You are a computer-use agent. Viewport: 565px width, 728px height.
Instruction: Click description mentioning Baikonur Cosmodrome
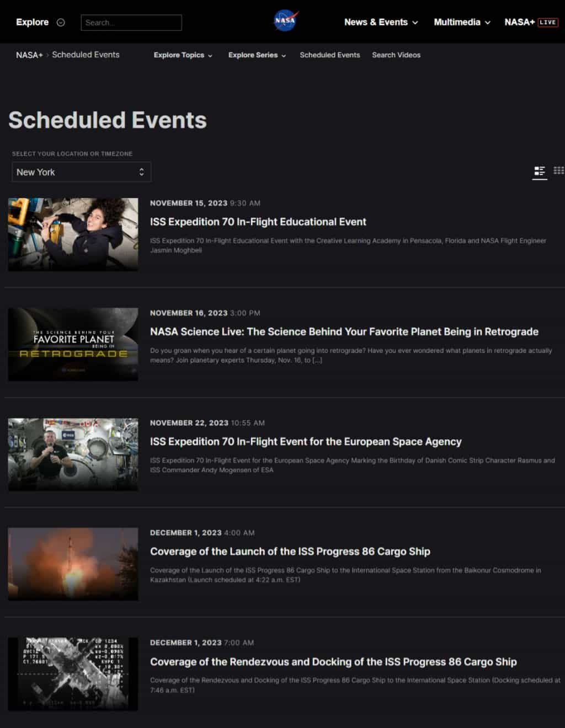coord(345,575)
